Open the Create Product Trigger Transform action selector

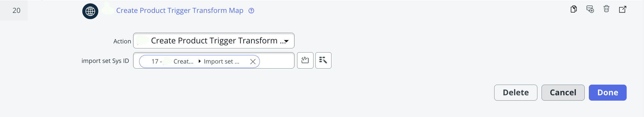(x=214, y=41)
